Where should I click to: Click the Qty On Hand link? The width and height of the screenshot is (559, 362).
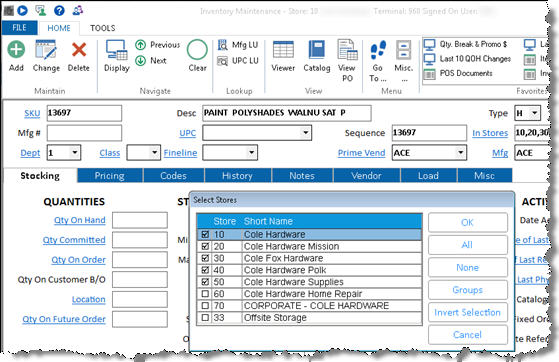[x=80, y=220]
